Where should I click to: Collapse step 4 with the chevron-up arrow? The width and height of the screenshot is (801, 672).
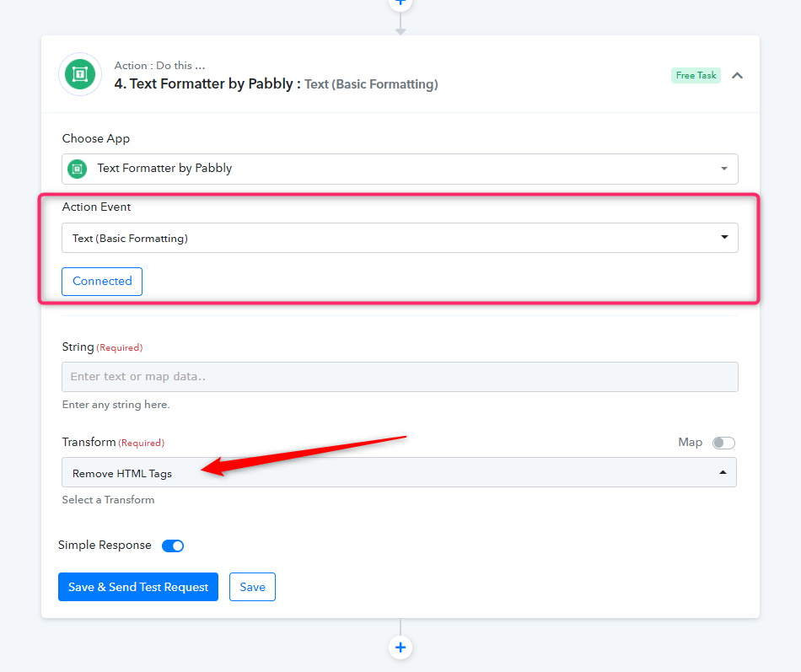737,76
